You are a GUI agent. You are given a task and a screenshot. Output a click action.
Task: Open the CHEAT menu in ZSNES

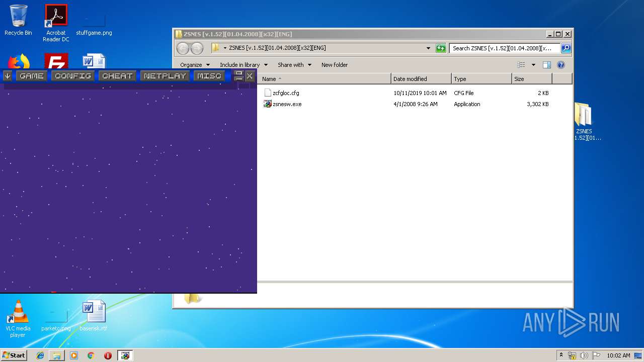click(117, 76)
